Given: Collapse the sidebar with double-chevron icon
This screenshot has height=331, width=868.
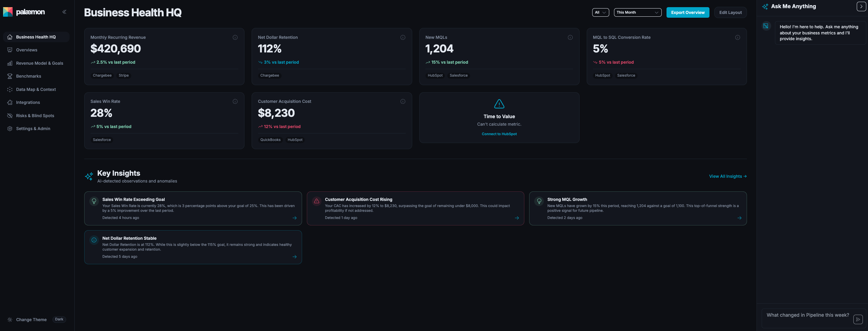Looking at the screenshot, I should [x=64, y=12].
